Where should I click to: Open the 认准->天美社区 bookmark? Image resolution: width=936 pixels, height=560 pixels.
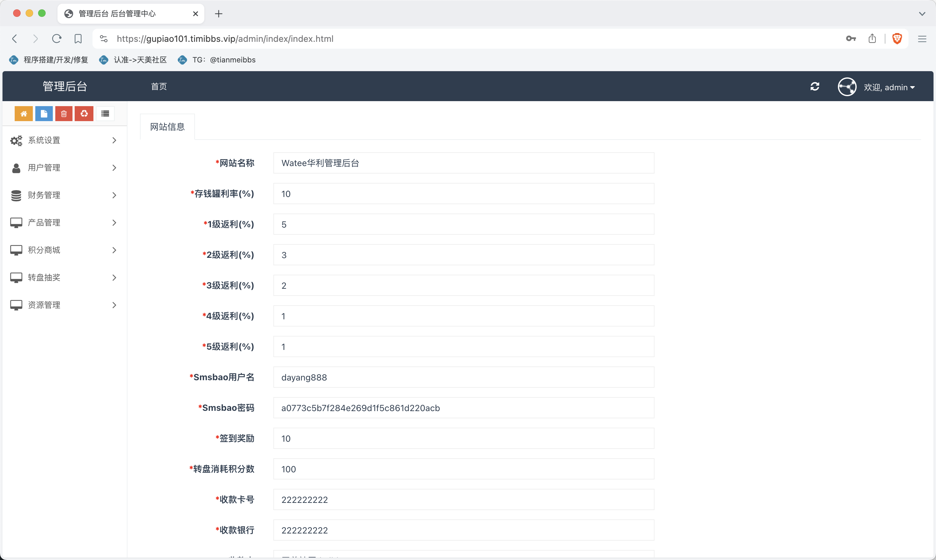coord(133,60)
